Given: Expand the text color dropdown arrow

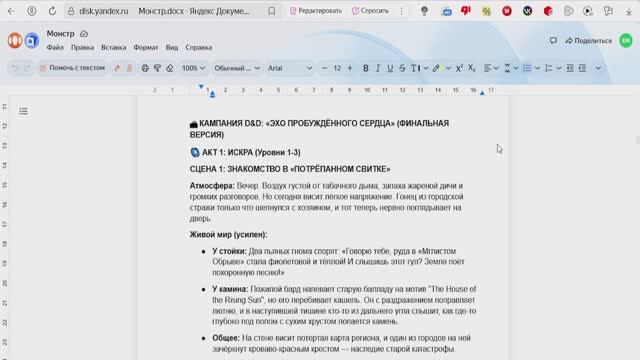Looking at the screenshot, I should tap(426, 68).
